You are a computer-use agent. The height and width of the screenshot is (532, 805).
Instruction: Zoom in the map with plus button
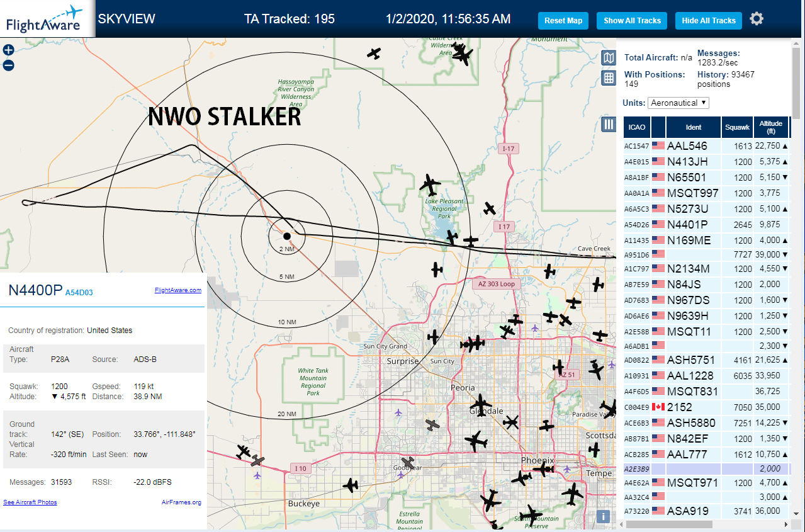[x=9, y=50]
